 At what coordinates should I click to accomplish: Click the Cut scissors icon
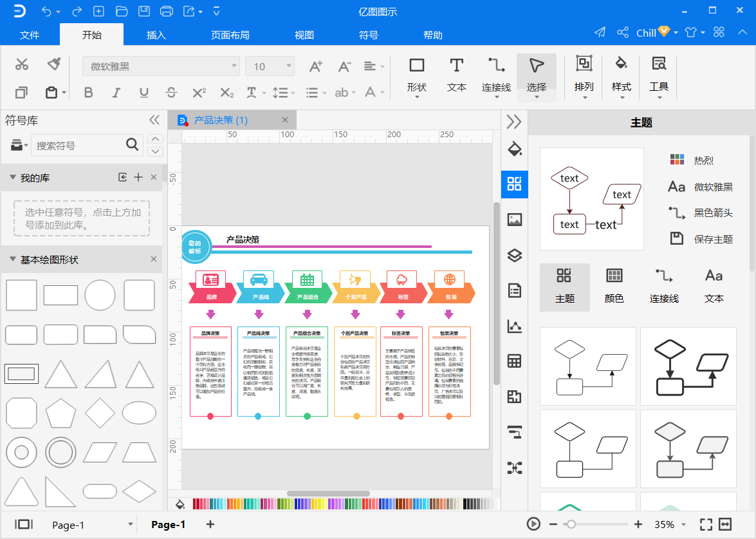(x=22, y=64)
